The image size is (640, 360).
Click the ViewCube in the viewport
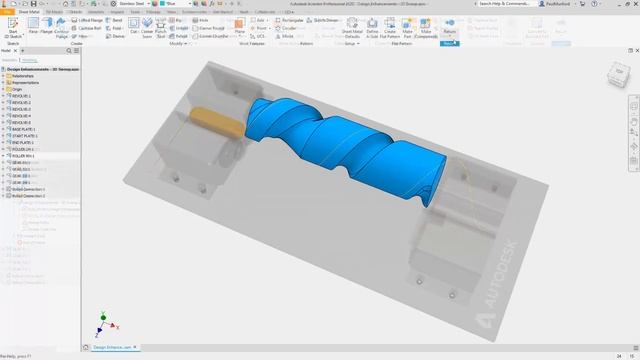[619, 74]
